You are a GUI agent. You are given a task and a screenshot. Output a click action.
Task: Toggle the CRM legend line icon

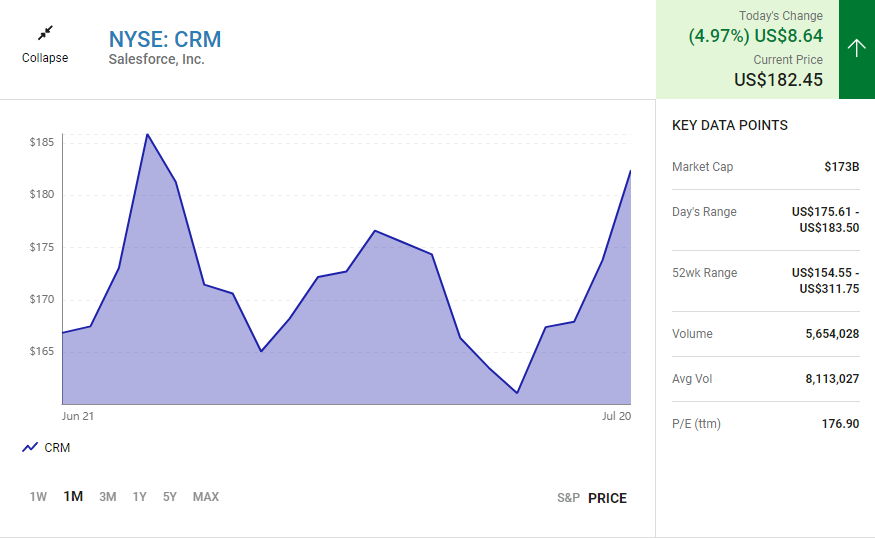pos(30,447)
